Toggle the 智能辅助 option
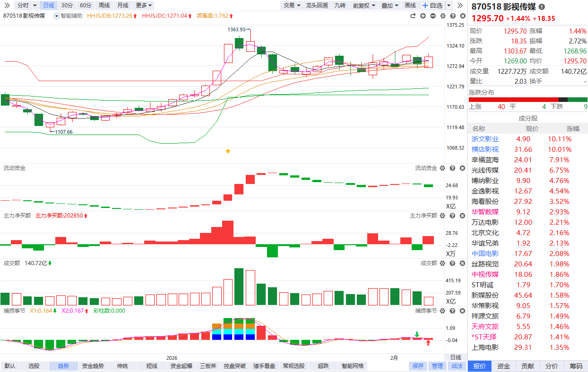 click(68, 16)
